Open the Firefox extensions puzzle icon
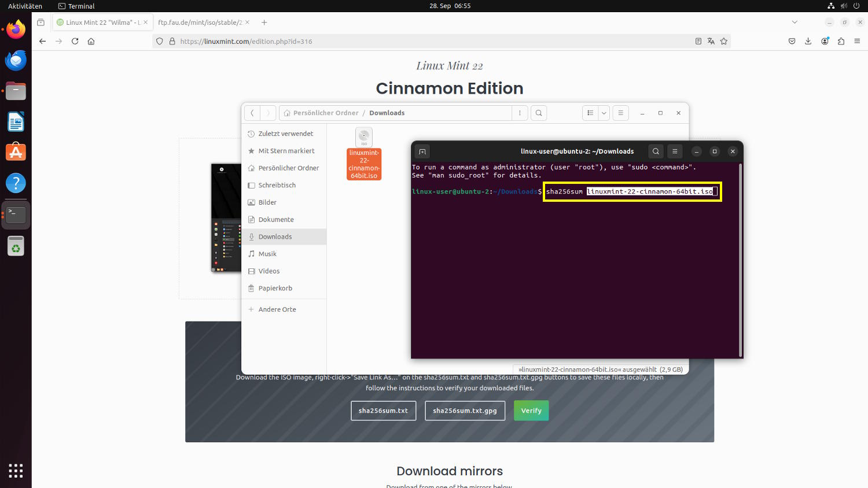This screenshot has height=488, width=868. click(841, 42)
